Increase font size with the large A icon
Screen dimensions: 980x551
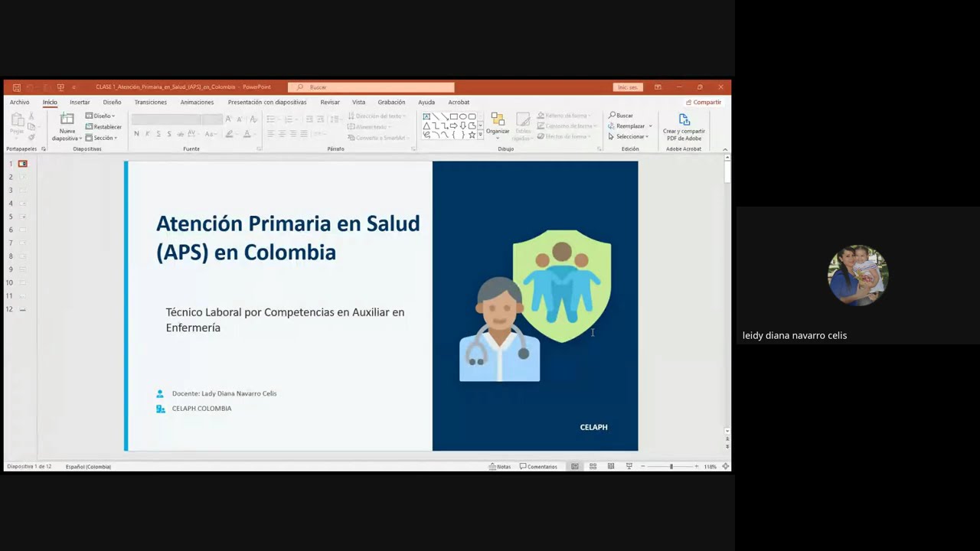point(228,119)
